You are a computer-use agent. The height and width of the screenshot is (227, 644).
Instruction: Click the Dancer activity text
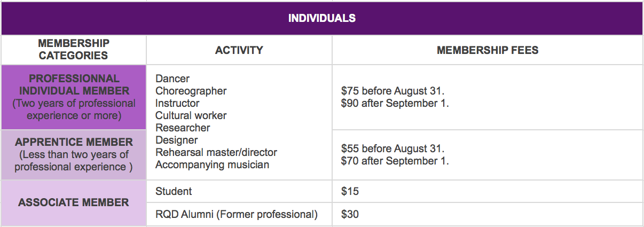[172, 79]
